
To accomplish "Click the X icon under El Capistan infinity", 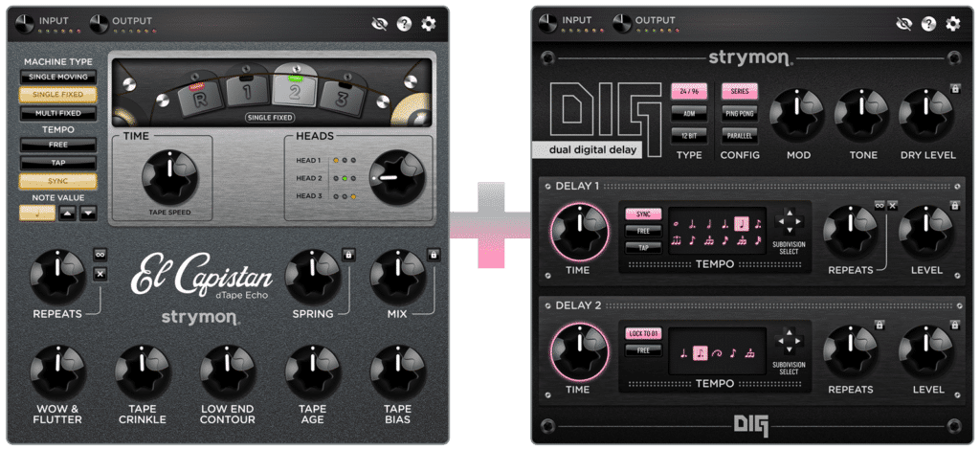I will click(100, 275).
